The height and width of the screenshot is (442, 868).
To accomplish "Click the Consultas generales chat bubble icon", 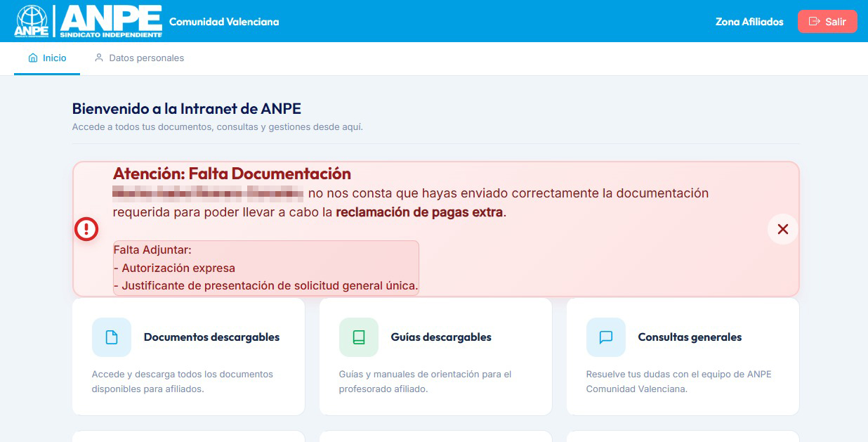I will click(606, 337).
